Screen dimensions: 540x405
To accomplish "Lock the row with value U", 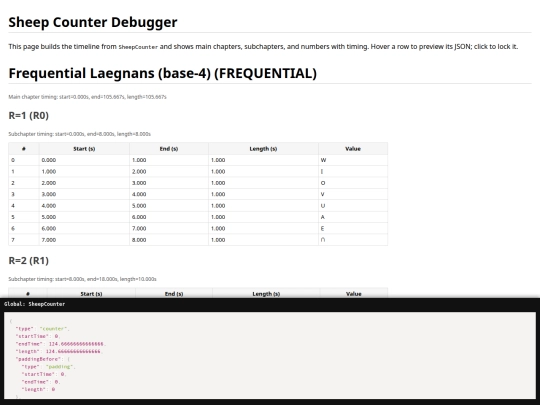I will [198, 206].
